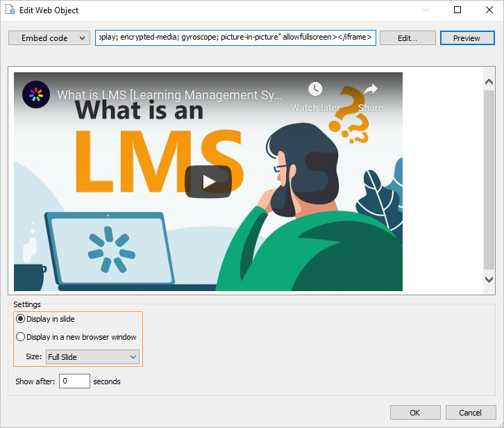504x428 pixels.
Task: Click the Watch later clock icon
Action: (x=315, y=90)
